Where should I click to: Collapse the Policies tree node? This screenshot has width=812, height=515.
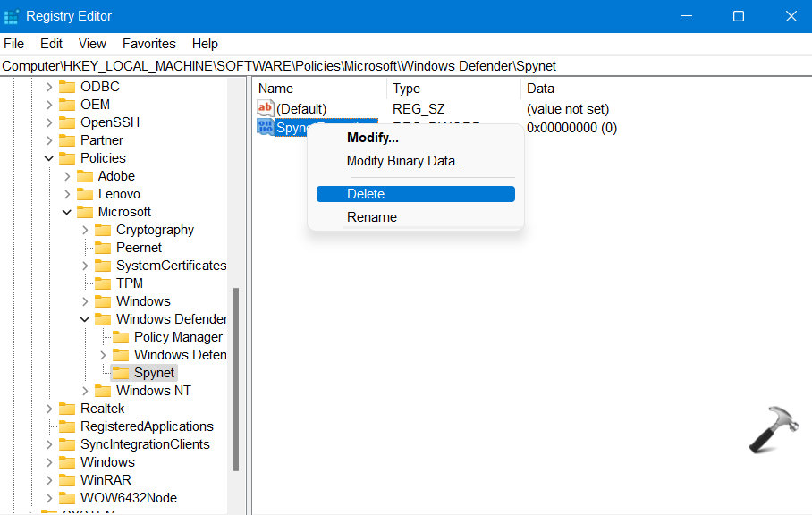pos(49,158)
